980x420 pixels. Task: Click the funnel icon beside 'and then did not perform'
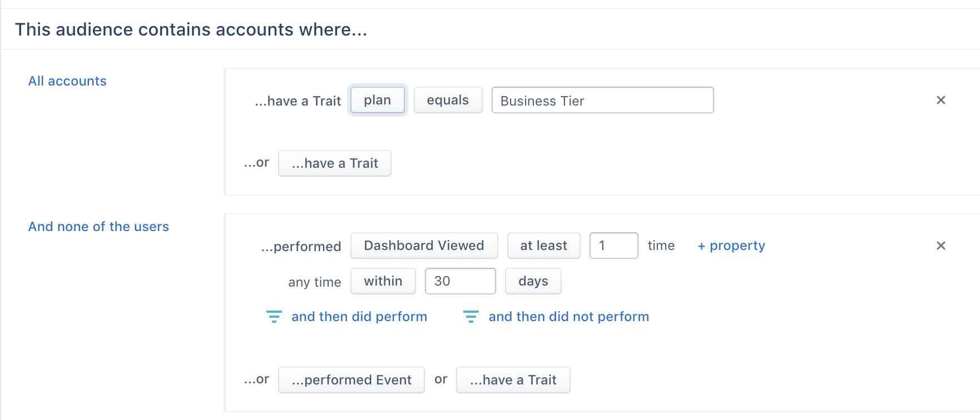471,316
